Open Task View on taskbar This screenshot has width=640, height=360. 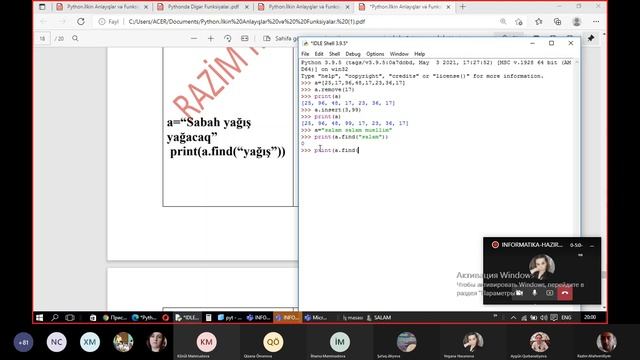click(70, 318)
